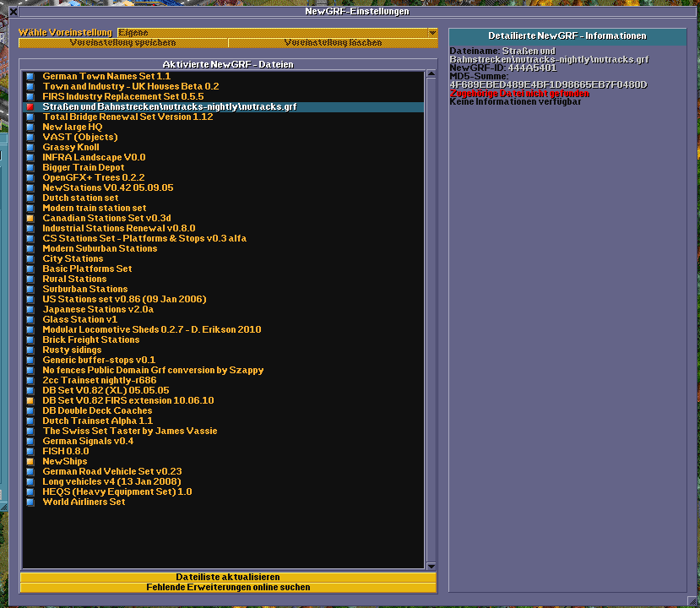Open the Wähle Voreinstellung preset dropdown
Image resolution: width=700 pixels, height=608 pixels.
point(432,33)
